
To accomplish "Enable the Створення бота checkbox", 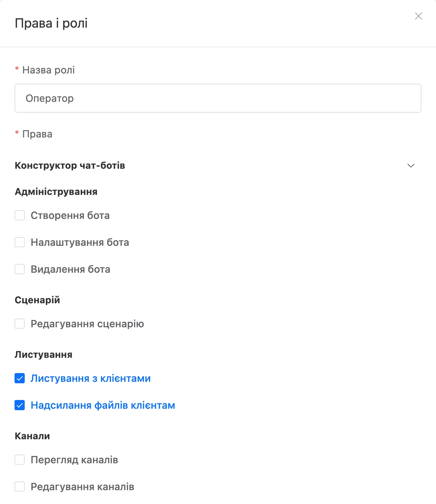I will point(20,215).
